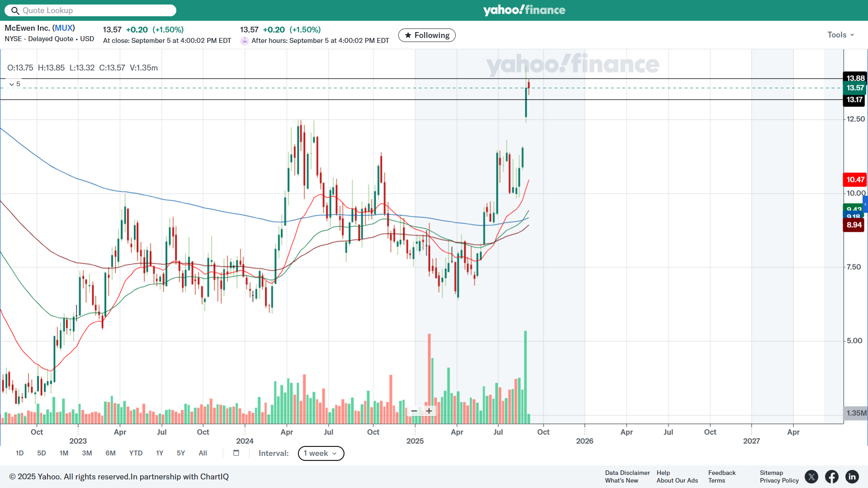868x488 pixels.
Task: Click the after hours moon icon
Action: click(x=245, y=41)
